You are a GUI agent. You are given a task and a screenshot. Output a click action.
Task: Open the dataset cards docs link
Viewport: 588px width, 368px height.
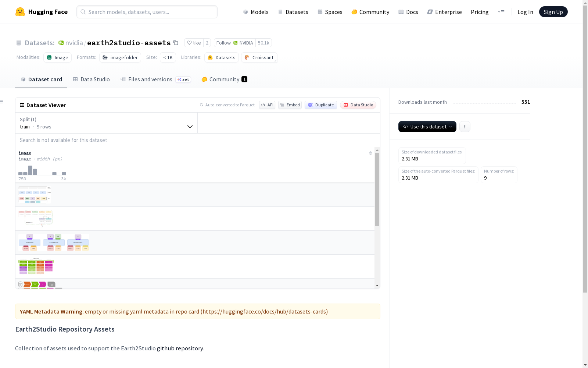[264, 311]
